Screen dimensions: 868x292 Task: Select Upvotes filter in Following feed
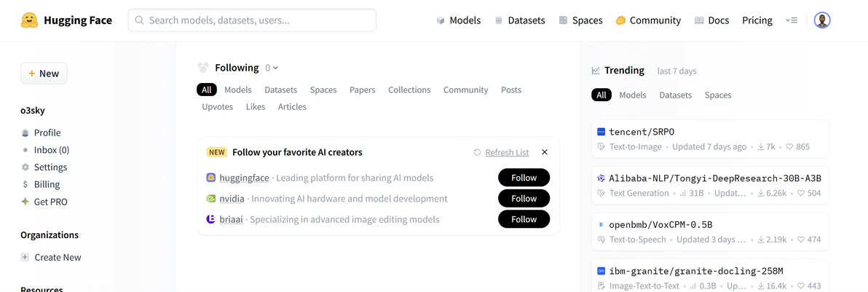218,106
